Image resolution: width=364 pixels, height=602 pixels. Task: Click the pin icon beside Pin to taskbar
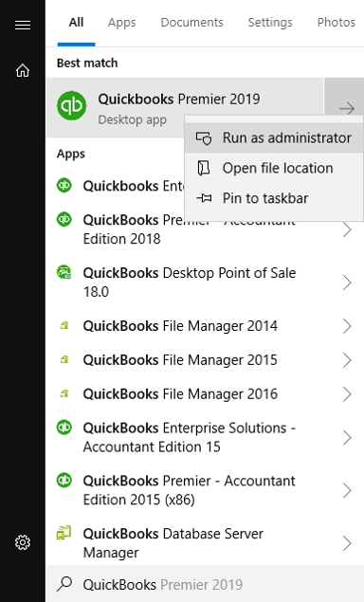point(204,198)
